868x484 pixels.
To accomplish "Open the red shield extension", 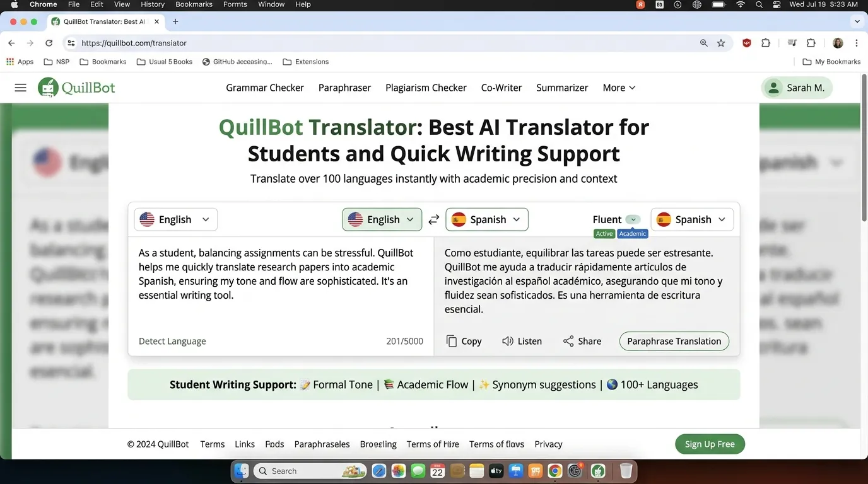I will tap(747, 43).
